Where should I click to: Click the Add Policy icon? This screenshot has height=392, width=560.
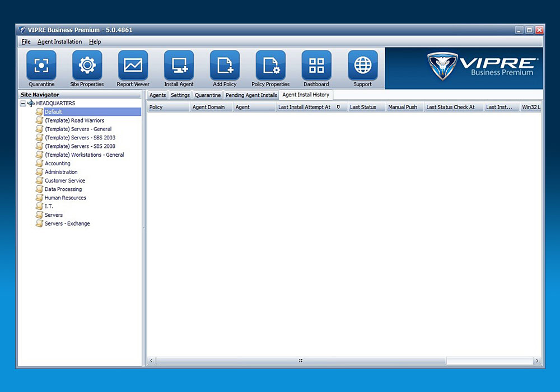225,66
